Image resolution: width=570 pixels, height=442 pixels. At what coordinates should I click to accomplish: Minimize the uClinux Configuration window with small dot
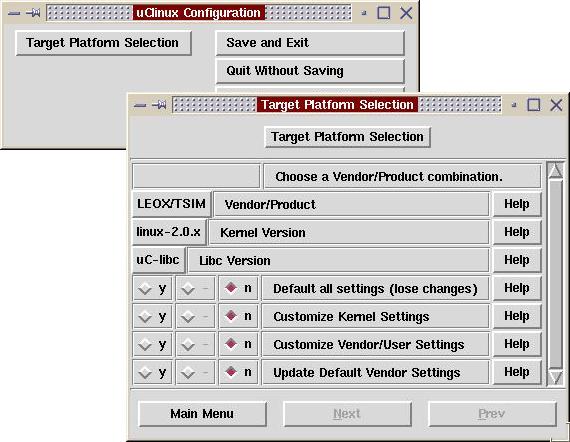click(x=364, y=13)
